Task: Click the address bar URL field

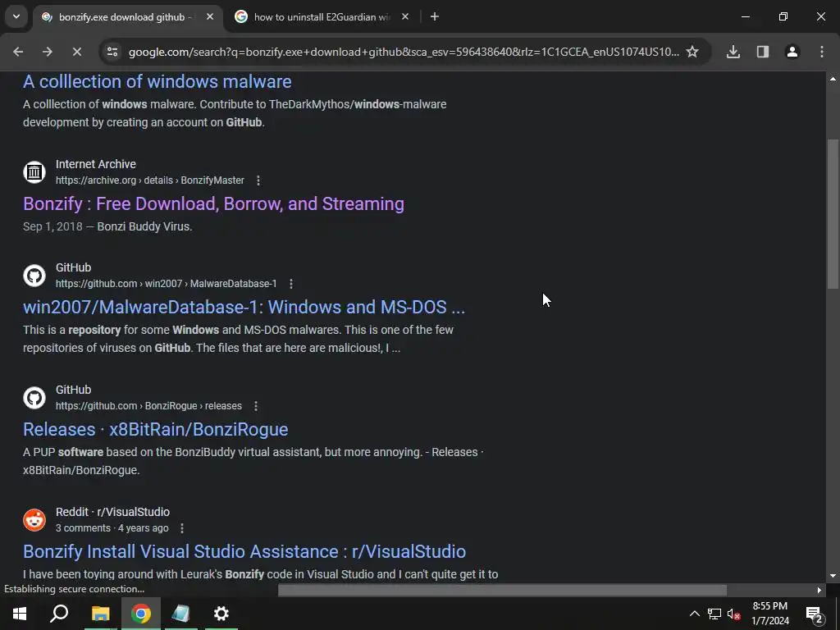Action: coord(404,52)
